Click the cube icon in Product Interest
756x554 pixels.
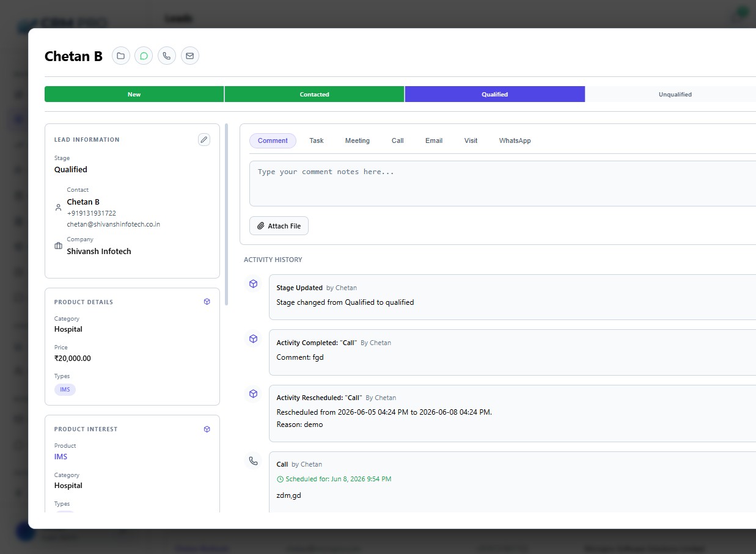point(207,429)
